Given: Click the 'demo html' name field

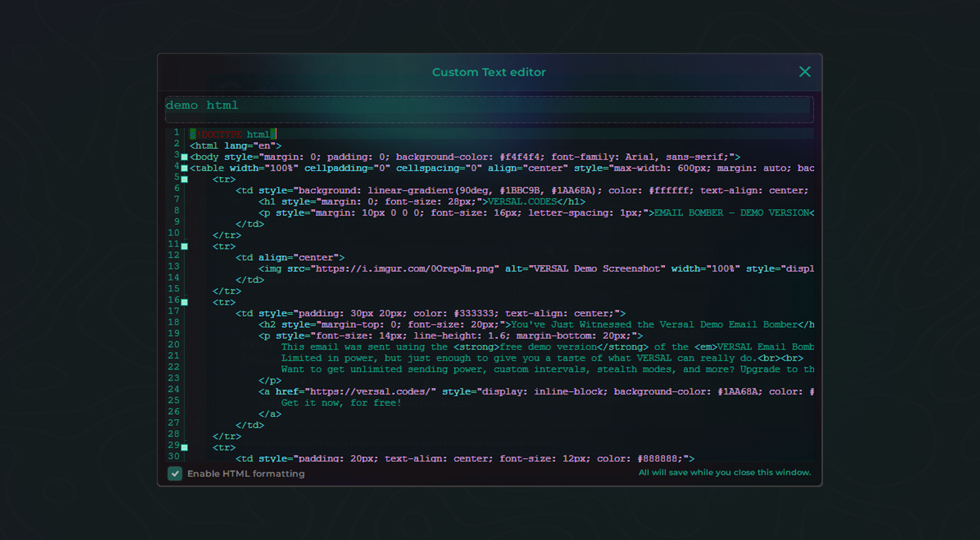Looking at the screenshot, I should (489, 109).
